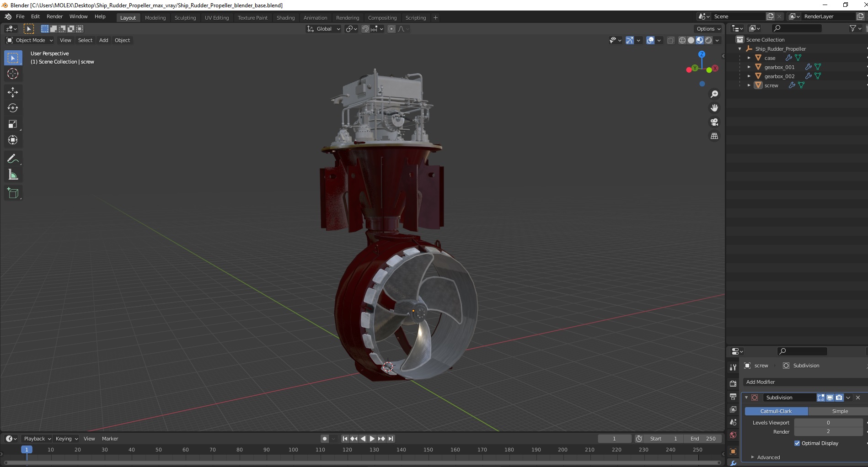
Task: Click the current frame marker on the timeline
Action: point(27,450)
